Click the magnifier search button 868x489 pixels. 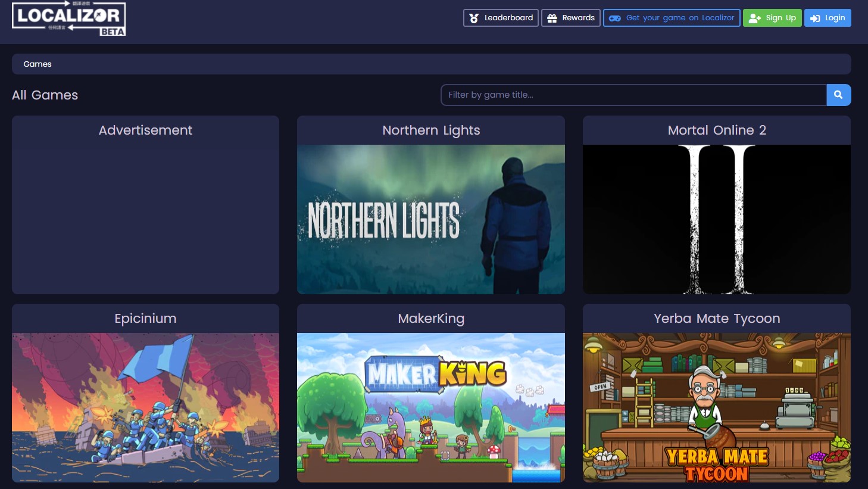[x=838, y=95]
